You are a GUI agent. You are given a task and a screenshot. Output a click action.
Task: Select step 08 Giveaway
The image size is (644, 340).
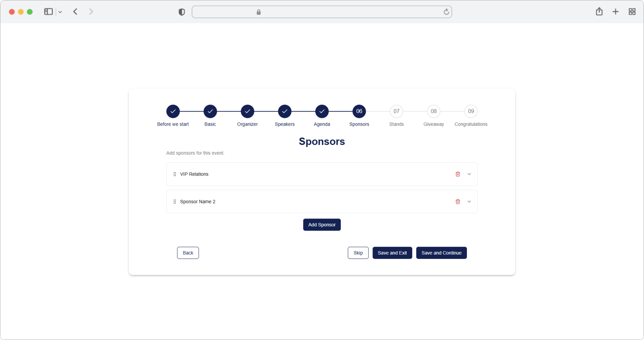click(433, 111)
